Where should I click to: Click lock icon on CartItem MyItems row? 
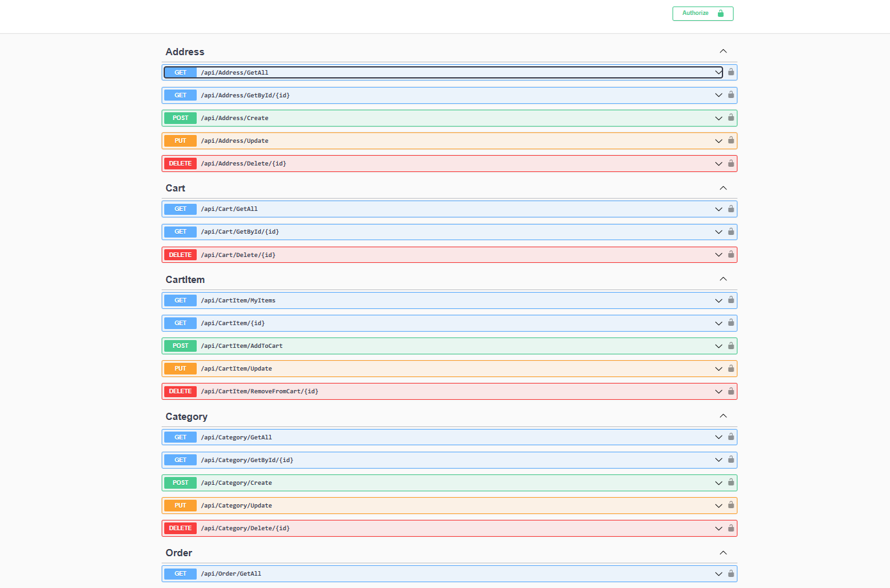731,300
